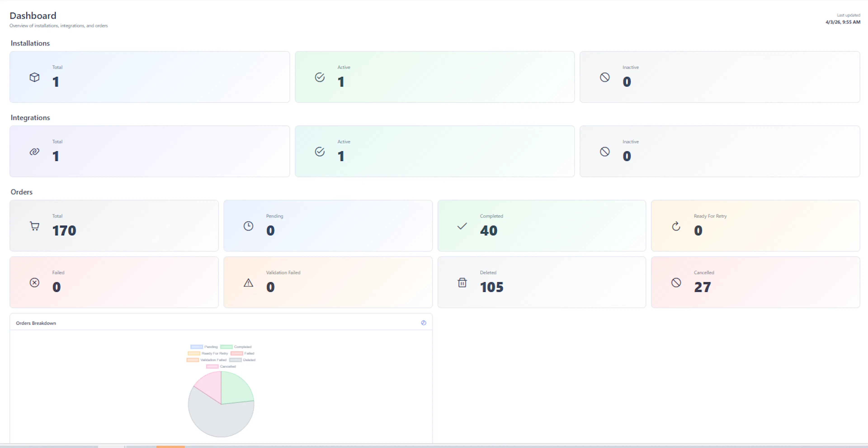Click the 'Cancelled' card label
The height and width of the screenshot is (448, 868).
pyautogui.click(x=704, y=273)
